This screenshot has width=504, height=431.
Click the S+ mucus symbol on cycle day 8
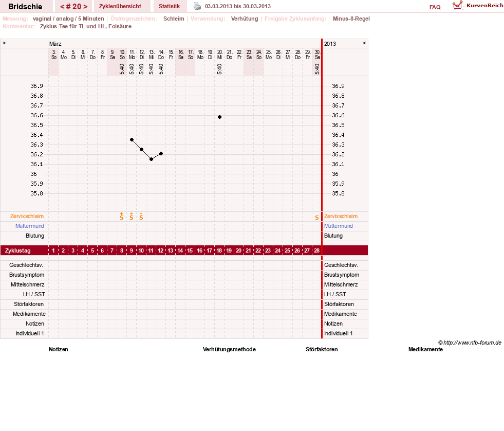121,217
